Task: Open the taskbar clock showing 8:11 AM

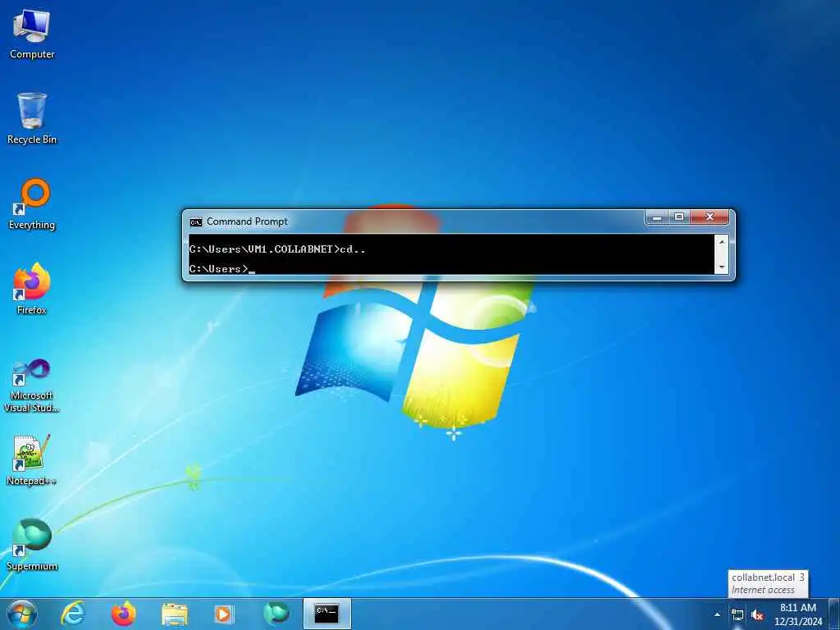Action: 798,614
